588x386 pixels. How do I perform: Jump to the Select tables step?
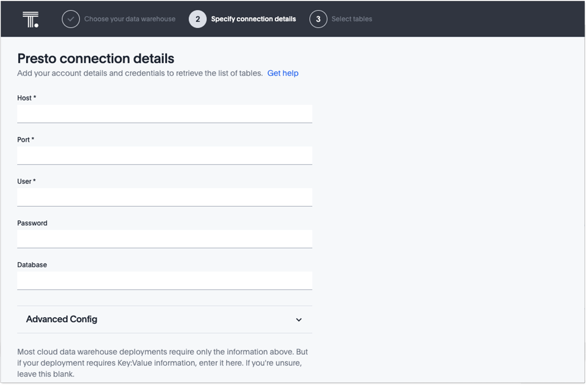click(x=351, y=19)
